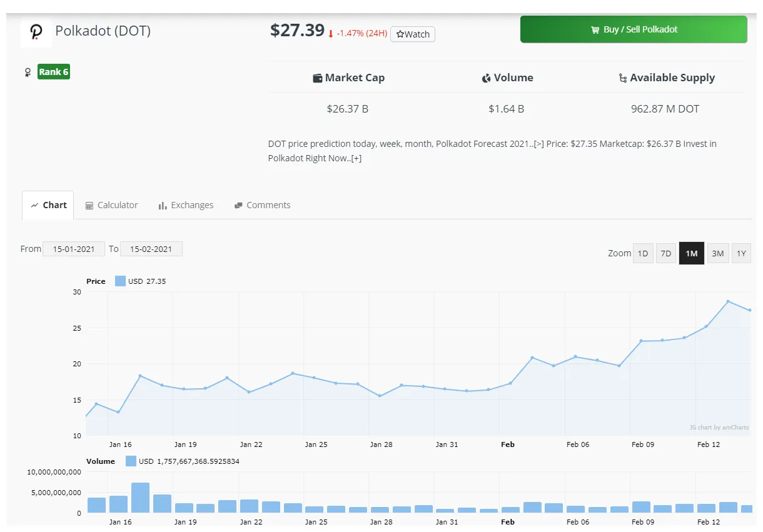Image resolution: width=763 pixels, height=532 pixels.
Task: Toggle the Watch star for Polkadot
Action: 412,34
